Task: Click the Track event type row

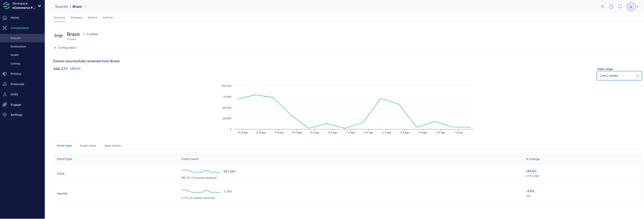Action: [347, 174]
